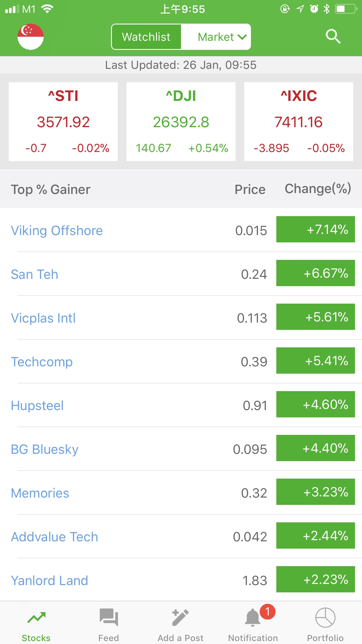The width and height of the screenshot is (362, 644).
Task: Tap the Price column header
Action: click(x=250, y=190)
